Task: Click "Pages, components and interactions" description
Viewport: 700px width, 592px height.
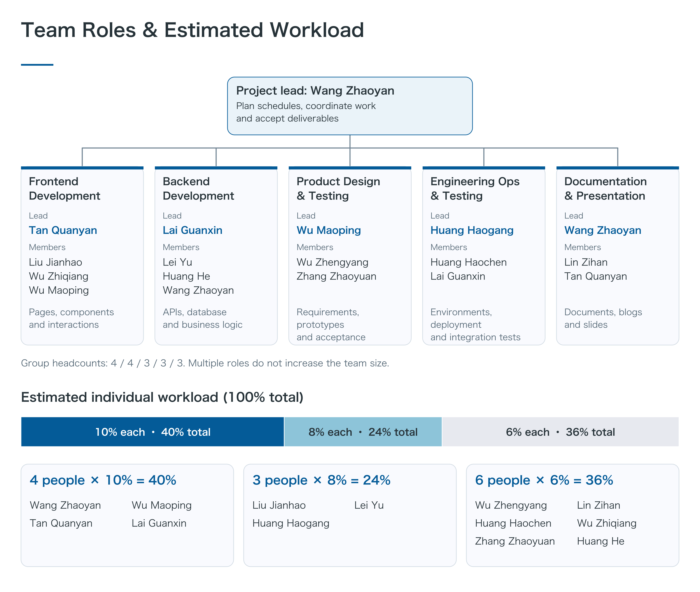Action: coord(71,318)
